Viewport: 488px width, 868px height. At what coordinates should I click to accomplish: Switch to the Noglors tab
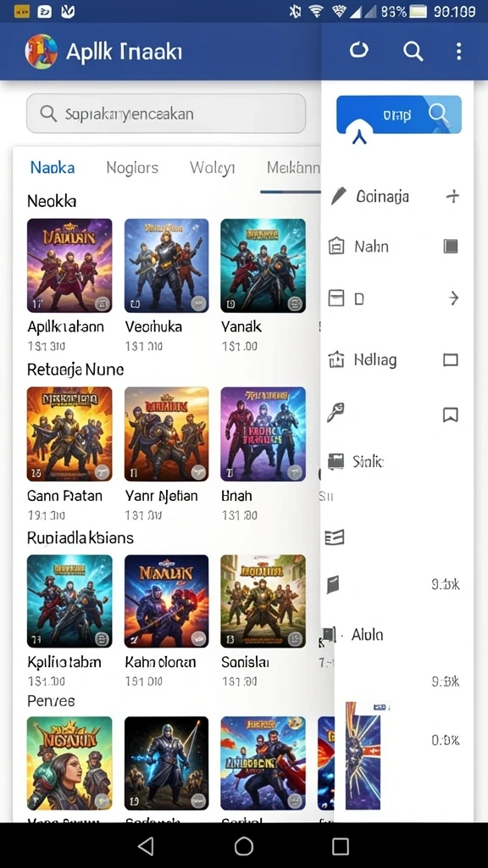coord(132,168)
